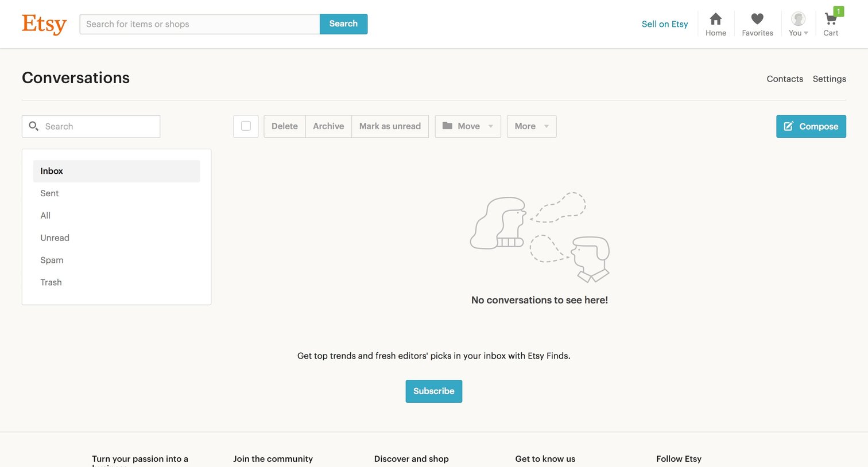Click magnifier icon in conversations search
This screenshot has height=467, width=868.
(34, 126)
